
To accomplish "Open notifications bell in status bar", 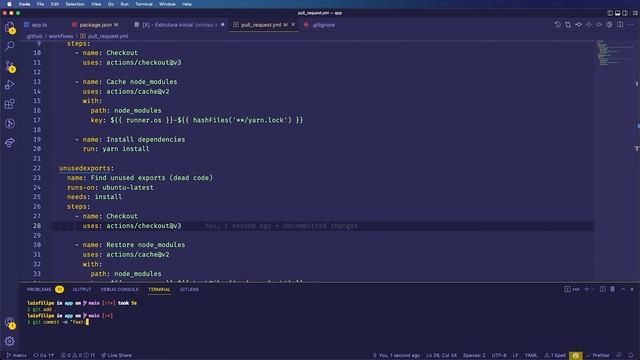I will pos(631,356).
